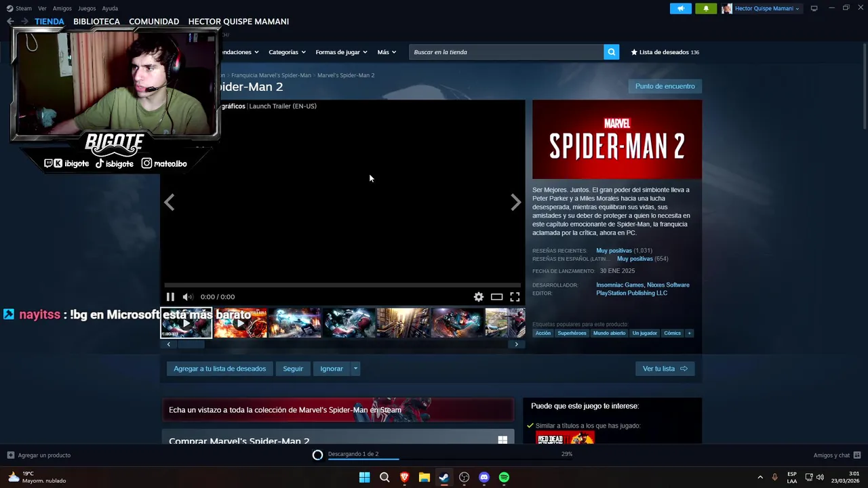This screenshot has height=488, width=868.
Task: Open Marvel's Spider-Man 2 breadcrumb link
Action: point(346,75)
